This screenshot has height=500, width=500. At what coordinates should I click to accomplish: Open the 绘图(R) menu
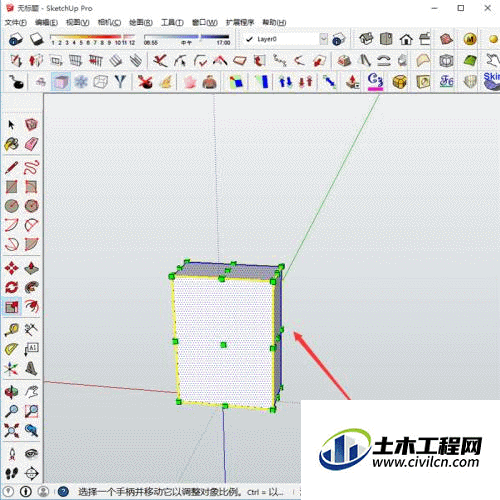tap(141, 23)
